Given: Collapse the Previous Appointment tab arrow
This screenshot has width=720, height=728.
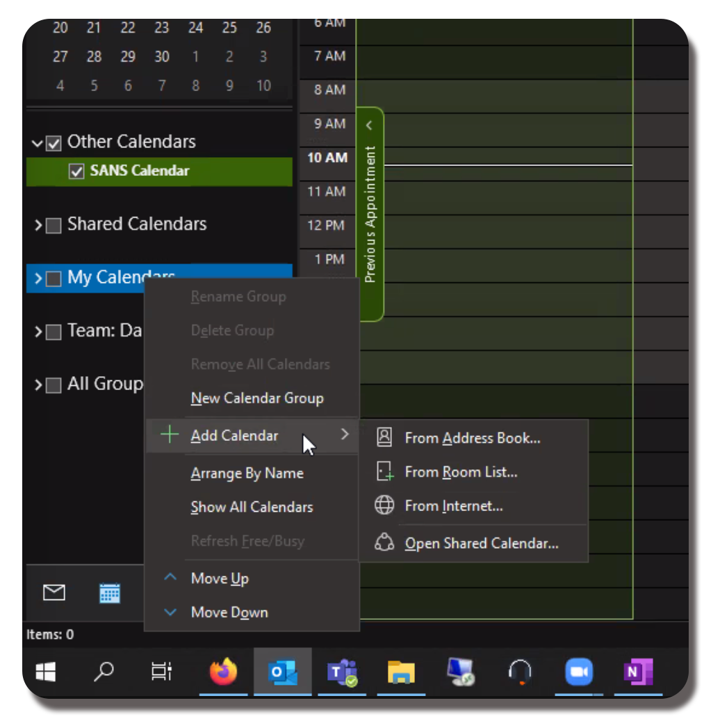Looking at the screenshot, I should (369, 125).
